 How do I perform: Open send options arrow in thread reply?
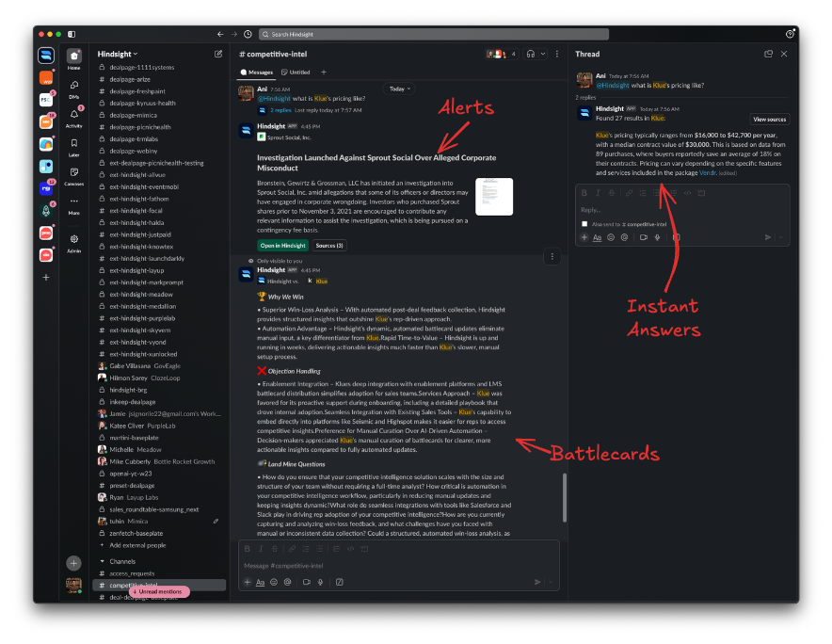pos(780,237)
